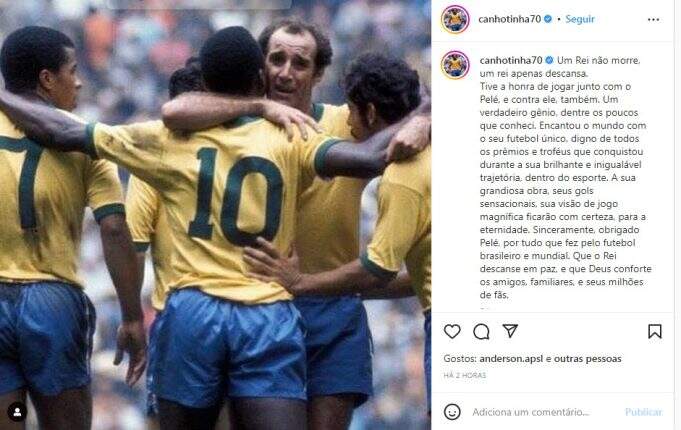Open canhotinha70 username in header

point(509,19)
